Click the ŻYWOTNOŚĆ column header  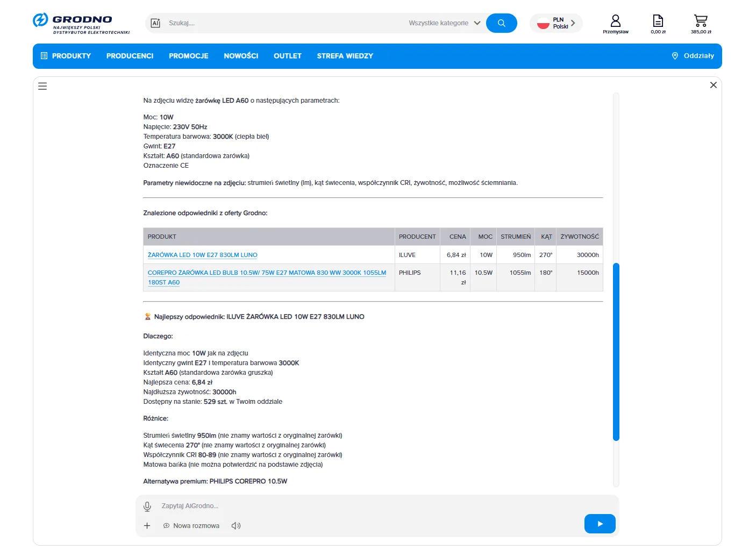click(580, 237)
